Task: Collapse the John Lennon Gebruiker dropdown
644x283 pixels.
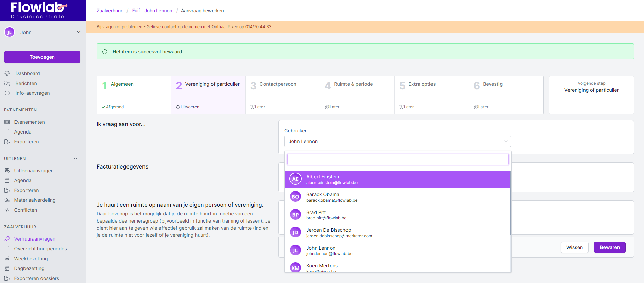Action: pyautogui.click(x=506, y=141)
